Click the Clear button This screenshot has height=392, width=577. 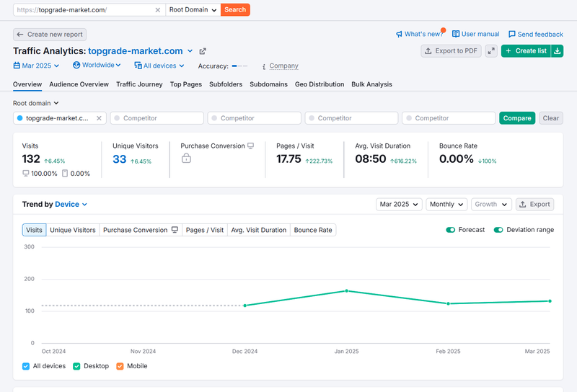pos(551,118)
